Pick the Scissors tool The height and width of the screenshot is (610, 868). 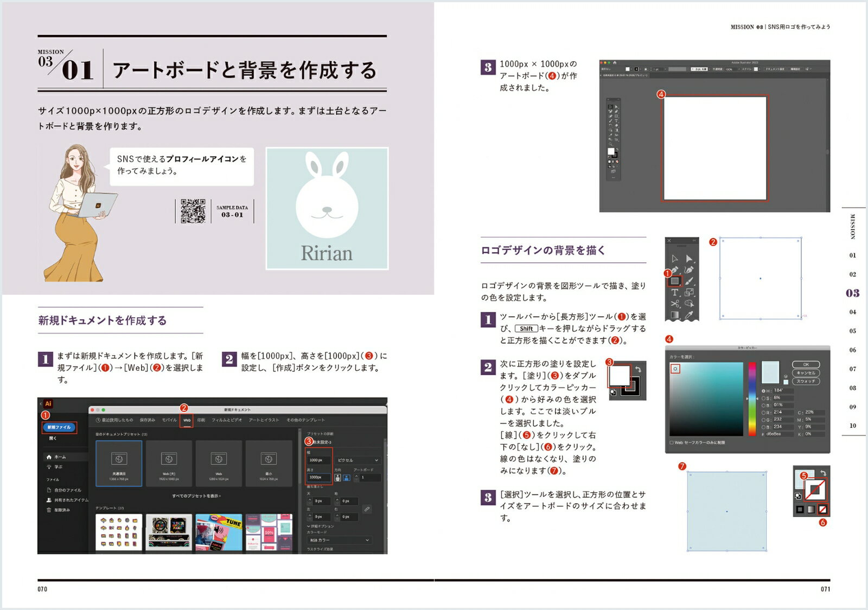pyautogui.click(x=674, y=304)
